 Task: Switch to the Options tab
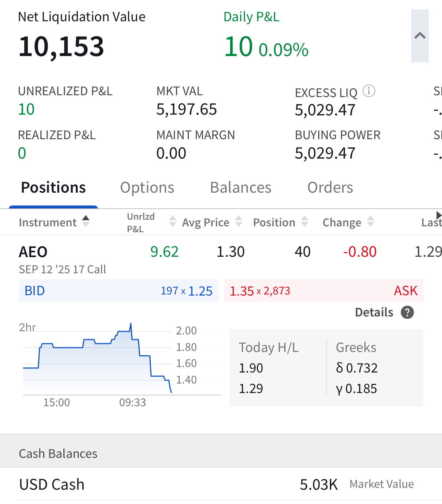point(147,188)
